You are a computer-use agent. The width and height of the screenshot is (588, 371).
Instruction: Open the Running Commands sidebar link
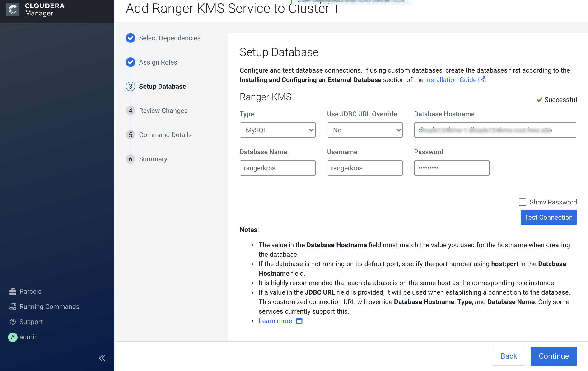coord(49,306)
